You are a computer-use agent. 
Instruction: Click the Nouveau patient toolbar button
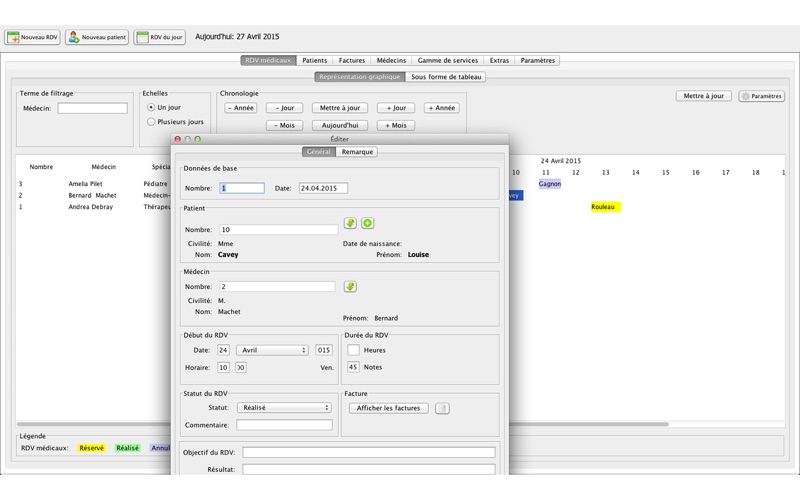click(x=97, y=37)
